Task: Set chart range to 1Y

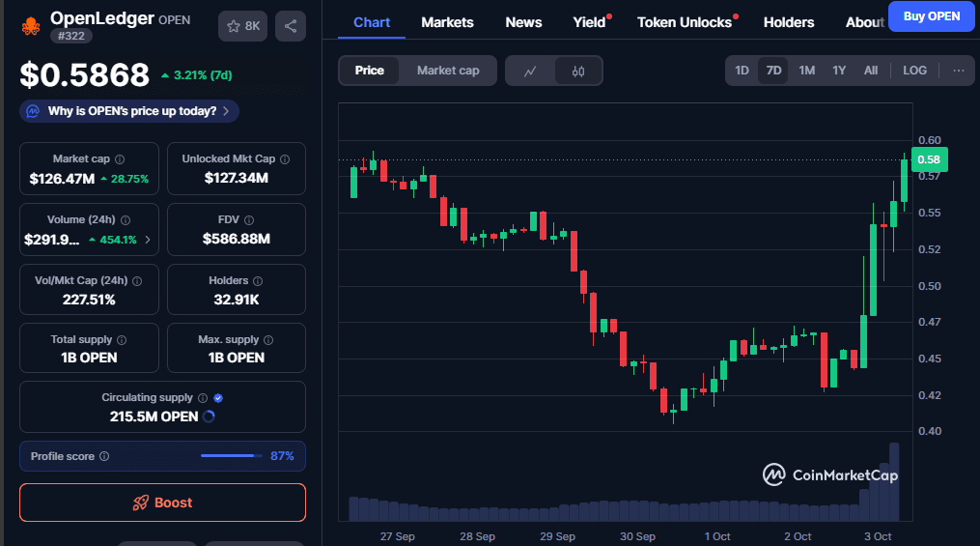Action: click(x=839, y=71)
